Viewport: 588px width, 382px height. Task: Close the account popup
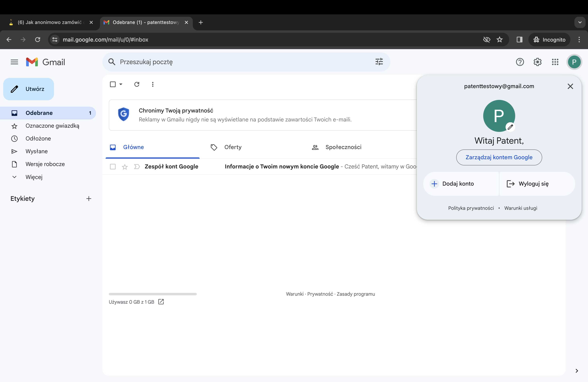(570, 86)
